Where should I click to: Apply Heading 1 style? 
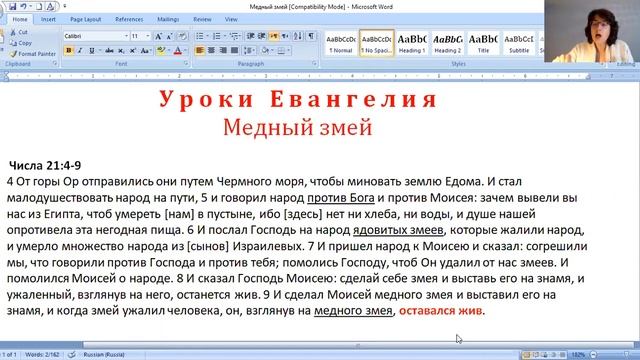click(412, 43)
